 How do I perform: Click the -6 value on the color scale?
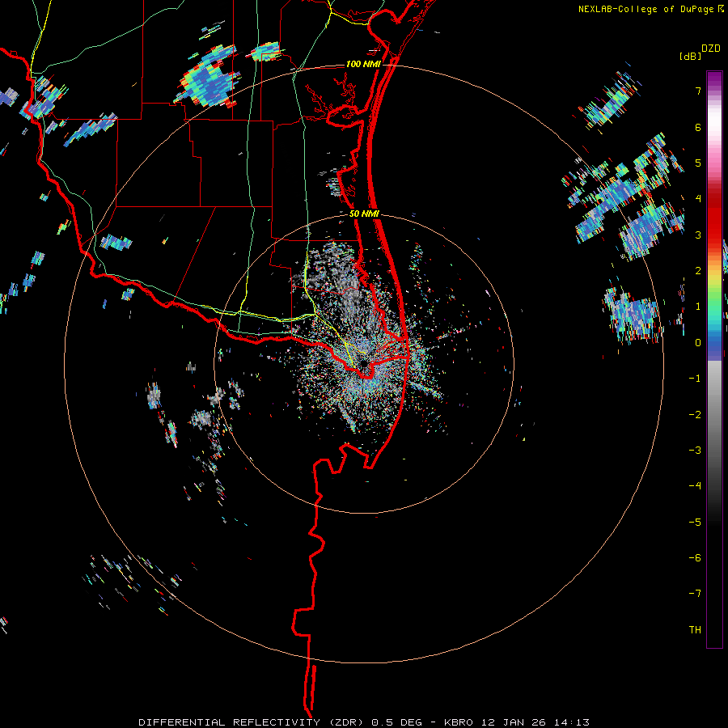[x=695, y=558]
